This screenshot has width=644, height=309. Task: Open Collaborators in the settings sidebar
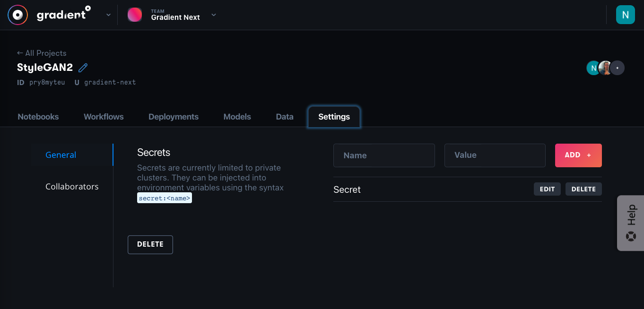point(72,187)
